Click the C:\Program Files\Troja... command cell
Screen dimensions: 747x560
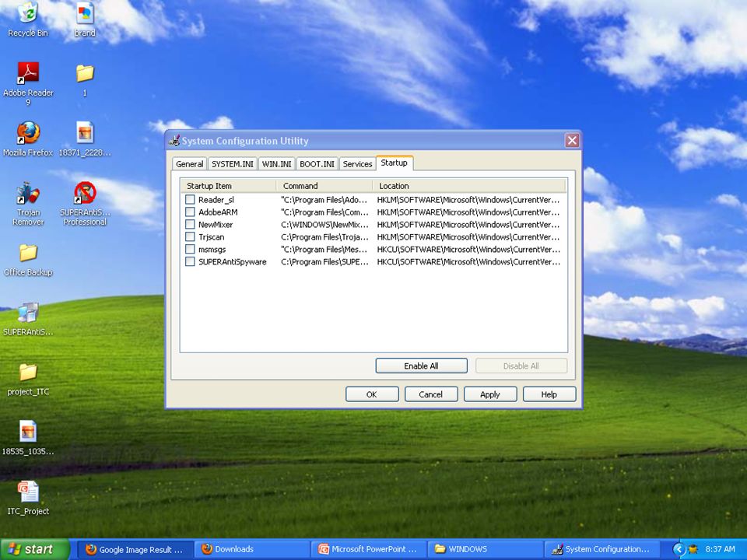point(324,236)
